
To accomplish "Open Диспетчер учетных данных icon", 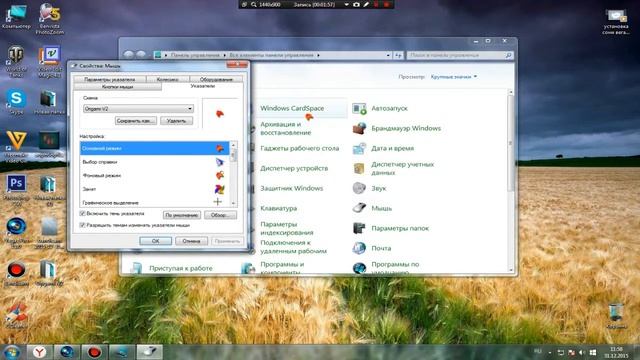I will pyautogui.click(x=359, y=168).
